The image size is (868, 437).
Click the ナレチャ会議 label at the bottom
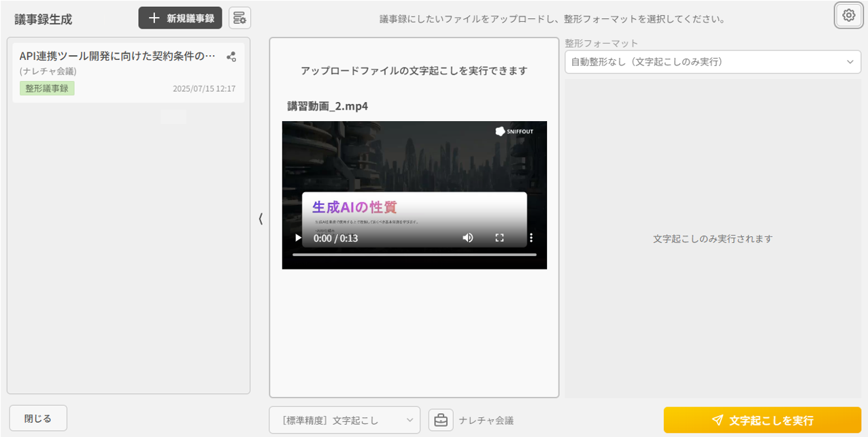[486, 421]
